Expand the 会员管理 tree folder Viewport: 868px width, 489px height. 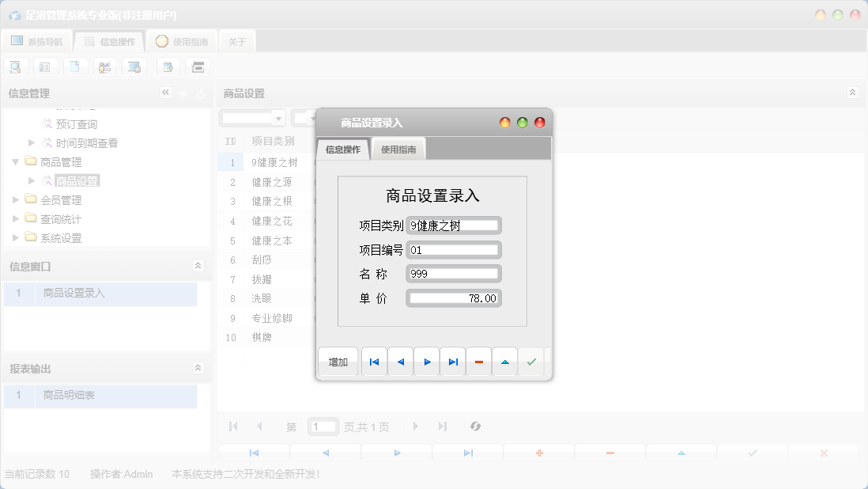point(17,200)
